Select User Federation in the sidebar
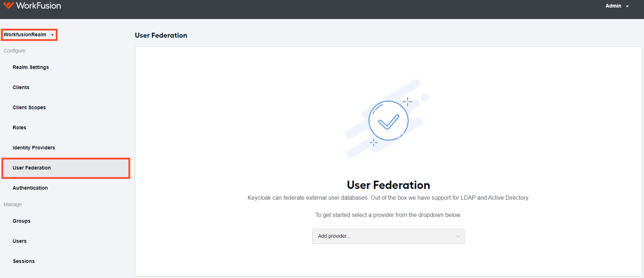This screenshot has height=278, width=644. pos(66,168)
